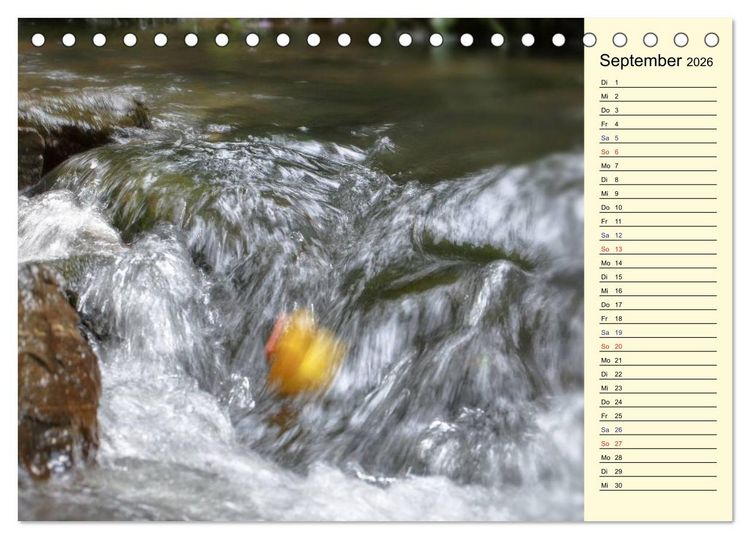Viewport: 750px width, 539px height.
Task: Select the Do 24 date row
Action: point(658,402)
